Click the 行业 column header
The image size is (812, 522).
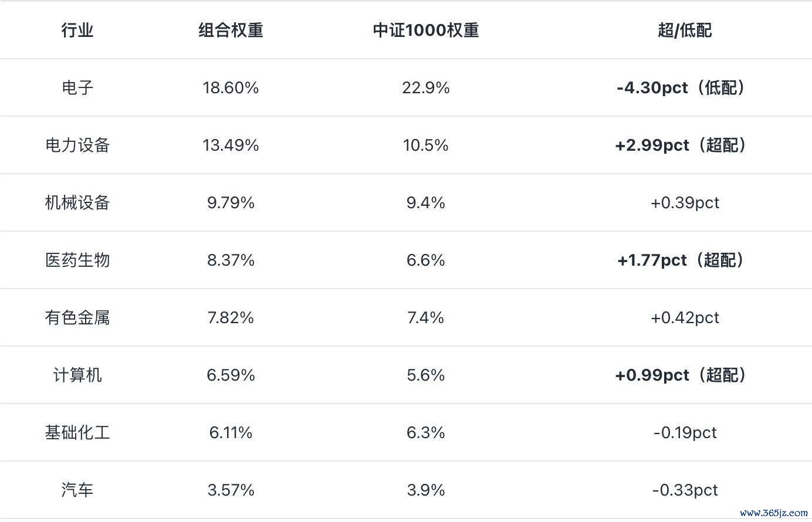click(x=77, y=30)
